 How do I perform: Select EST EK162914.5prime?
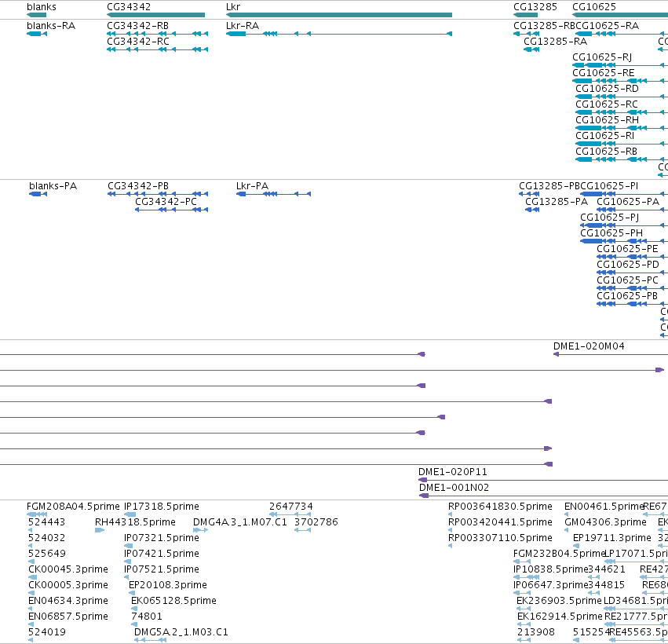tap(560, 617)
